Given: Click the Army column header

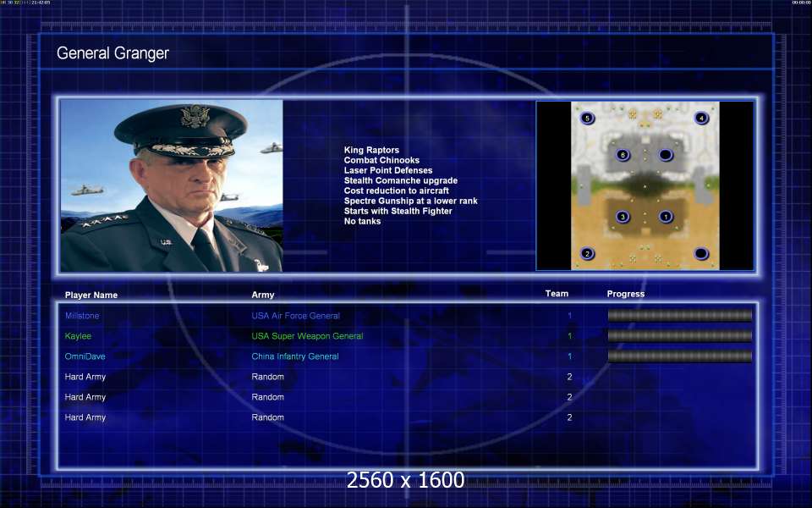Looking at the screenshot, I should pyautogui.click(x=263, y=295).
